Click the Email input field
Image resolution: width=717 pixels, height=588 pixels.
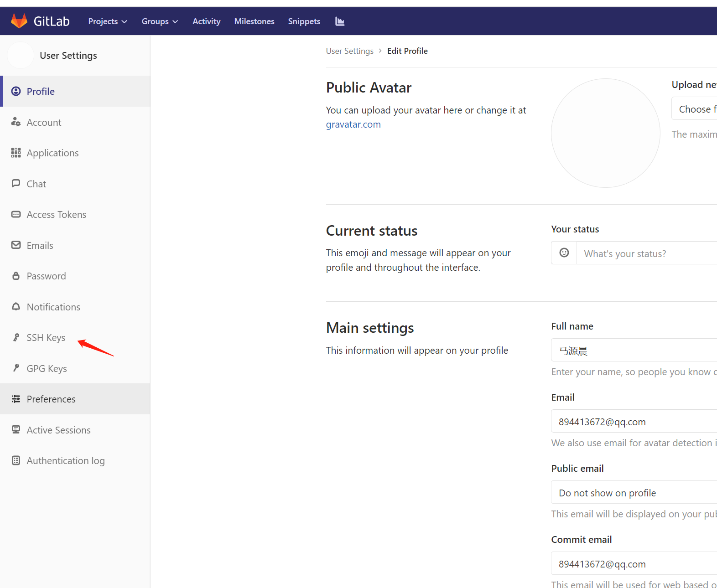[x=634, y=422]
